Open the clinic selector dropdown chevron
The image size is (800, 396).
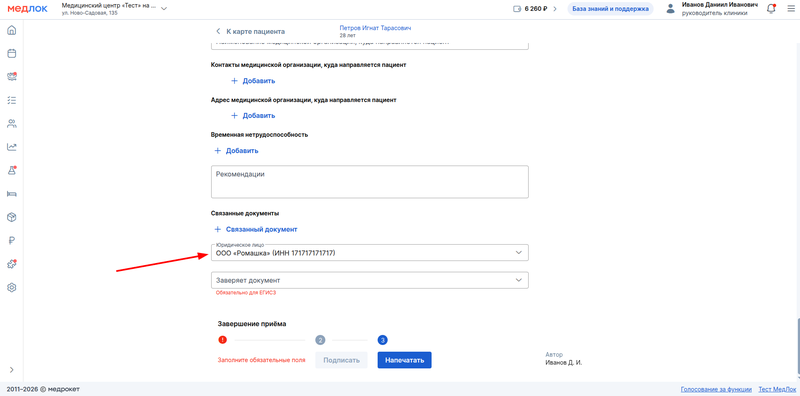point(164,9)
